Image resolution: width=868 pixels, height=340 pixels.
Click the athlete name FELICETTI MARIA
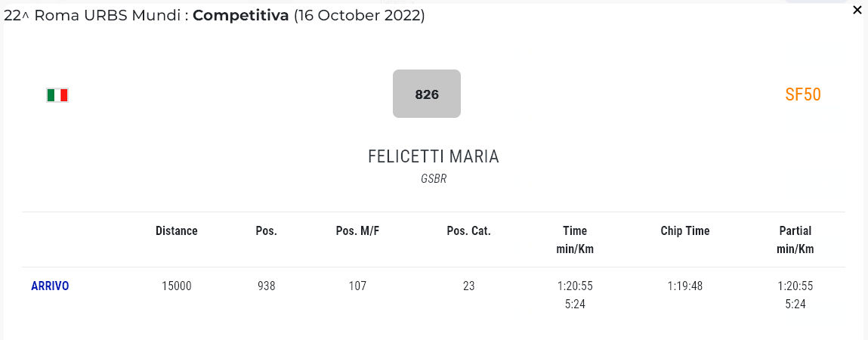(433, 156)
